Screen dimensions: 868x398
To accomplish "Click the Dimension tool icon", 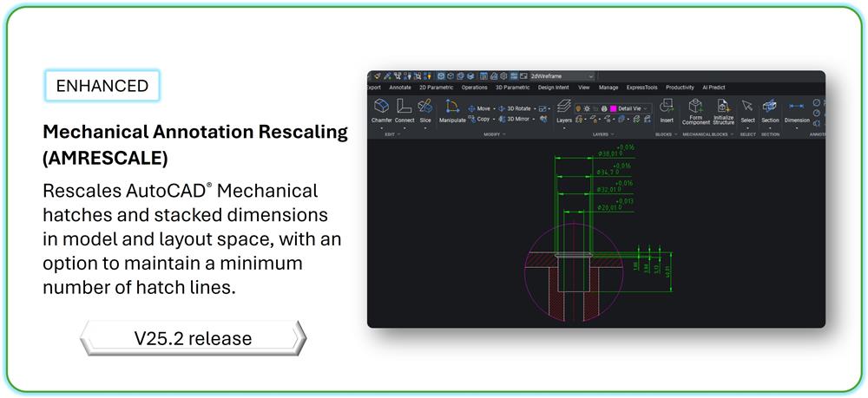I will click(x=797, y=106).
